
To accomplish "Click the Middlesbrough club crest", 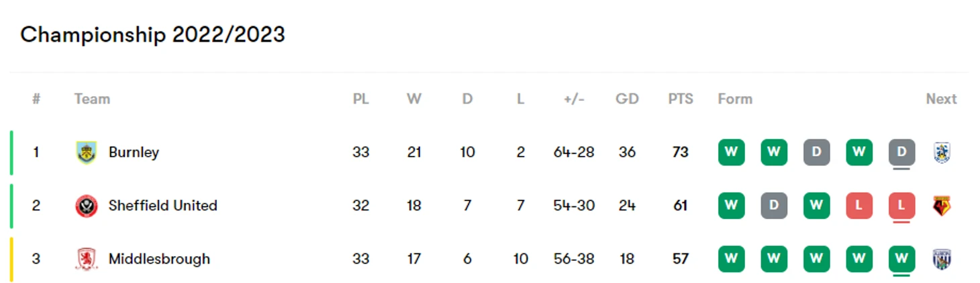I will [x=86, y=259].
